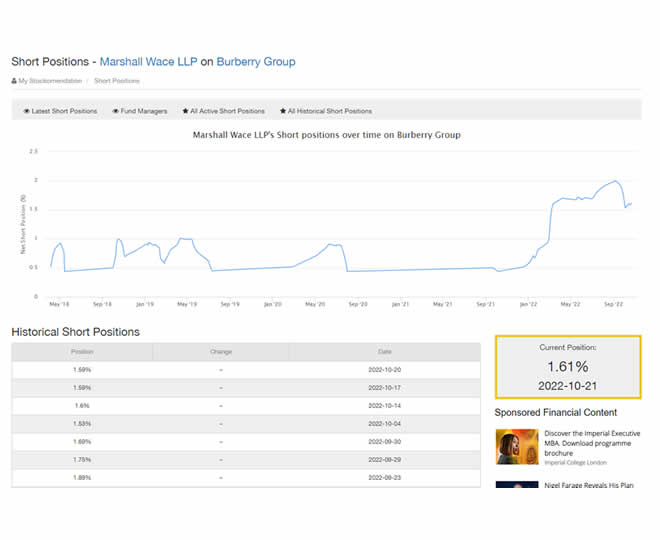The width and height of the screenshot is (660, 540).
Task: Click the Imperial Executive MBA ad thumbnail
Action: (516, 446)
